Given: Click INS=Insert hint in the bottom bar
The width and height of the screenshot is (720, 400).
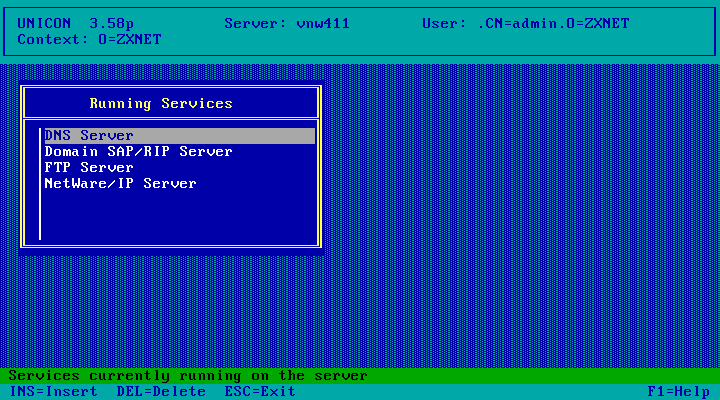Looking at the screenshot, I should click(x=53, y=392).
